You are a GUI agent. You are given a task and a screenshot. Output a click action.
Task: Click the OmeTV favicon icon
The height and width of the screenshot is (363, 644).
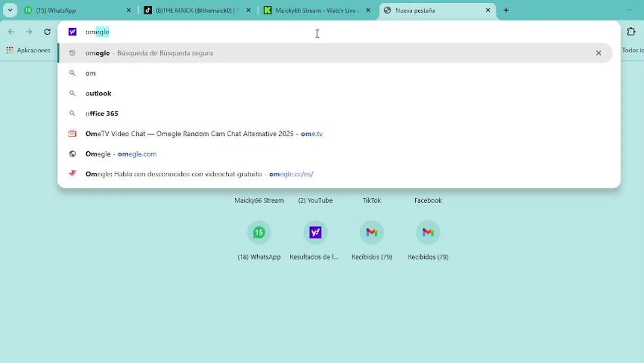click(x=73, y=134)
